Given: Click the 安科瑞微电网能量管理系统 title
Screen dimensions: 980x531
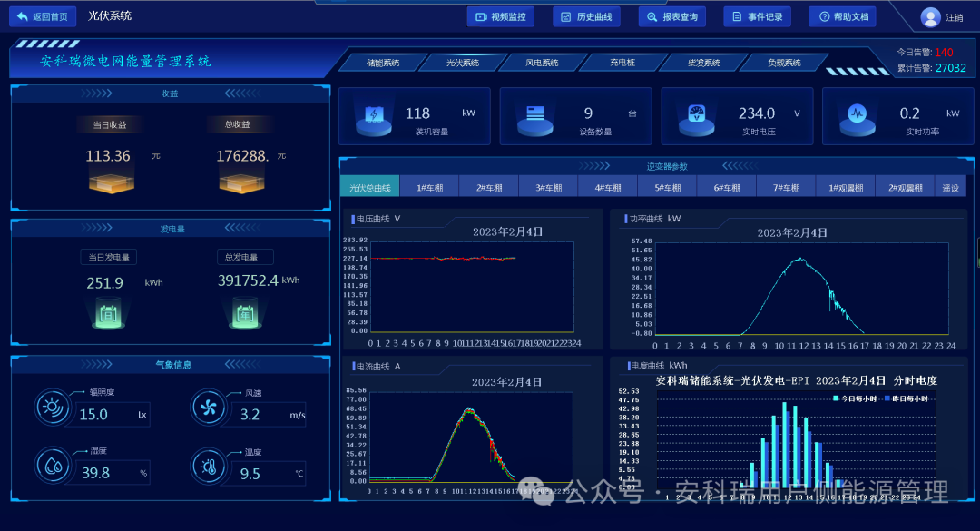Looking at the screenshot, I should click(x=125, y=62).
